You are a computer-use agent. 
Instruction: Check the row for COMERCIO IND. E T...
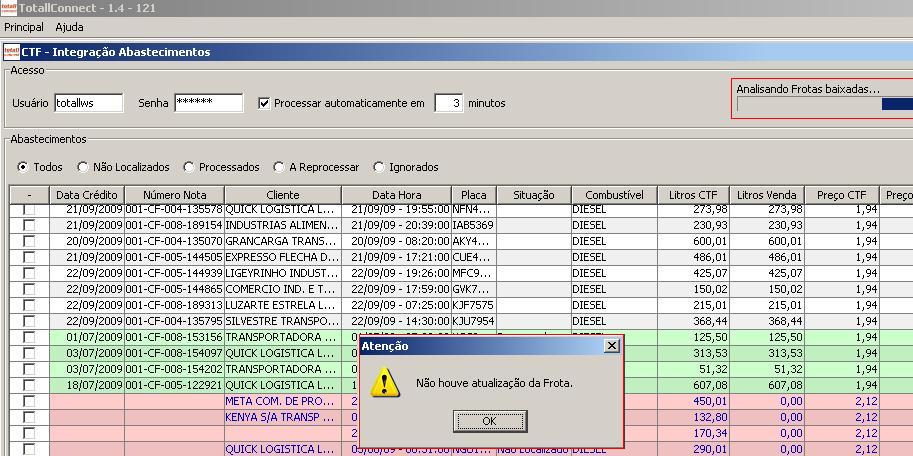(29, 289)
